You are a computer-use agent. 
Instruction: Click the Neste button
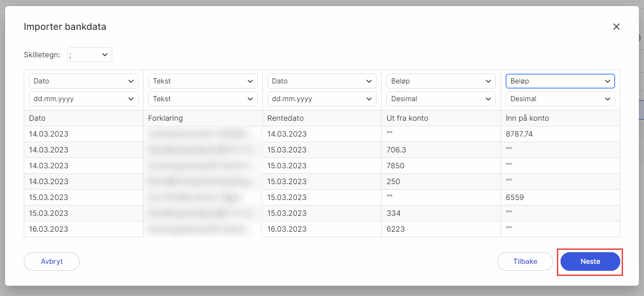(x=590, y=262)
